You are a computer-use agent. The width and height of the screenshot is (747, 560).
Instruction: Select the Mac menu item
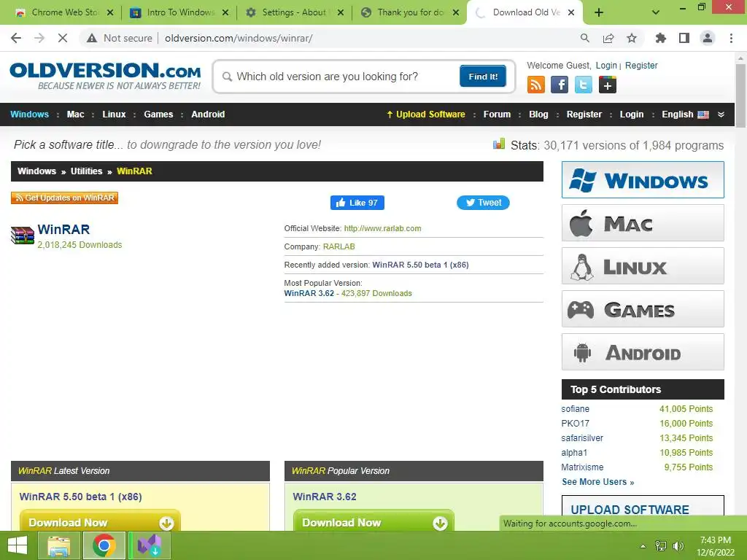(75, 114)
